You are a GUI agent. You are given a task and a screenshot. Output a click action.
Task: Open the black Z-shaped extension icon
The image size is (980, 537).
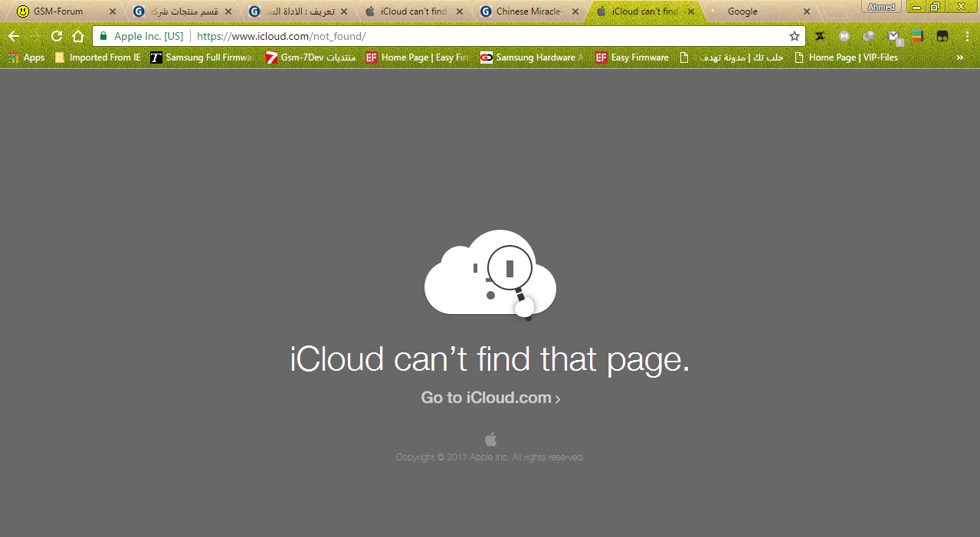click(820, 36)
